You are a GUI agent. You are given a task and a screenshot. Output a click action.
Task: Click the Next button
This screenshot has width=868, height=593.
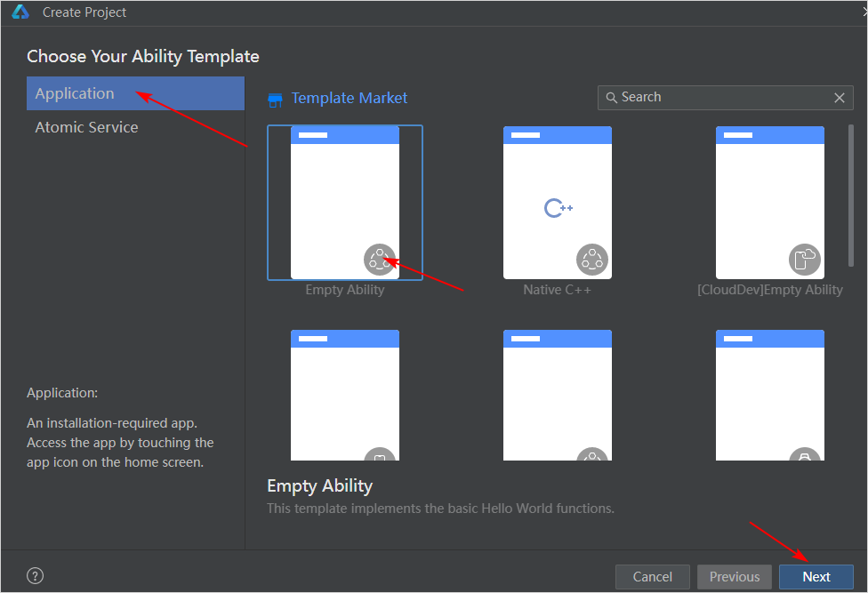click(816, 577)
